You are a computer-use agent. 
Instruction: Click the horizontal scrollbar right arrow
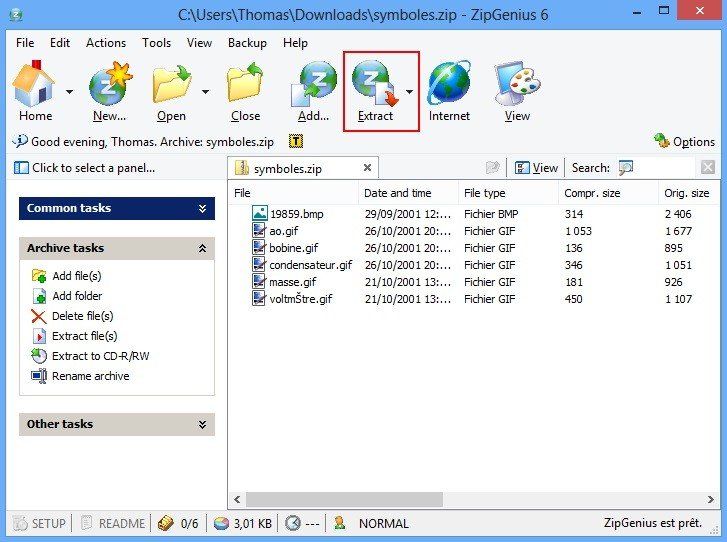(711, 499)
